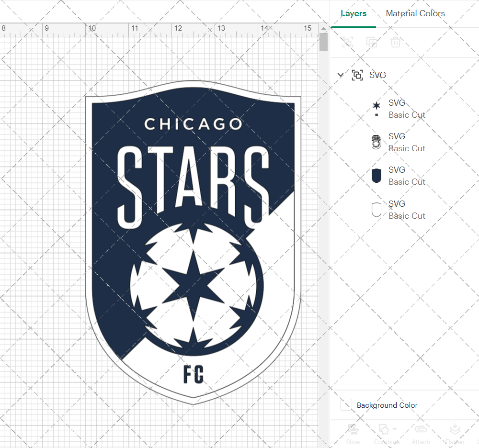Click the Delete trash icon
The image size is (479, 448).
click(x=395, y=42)
